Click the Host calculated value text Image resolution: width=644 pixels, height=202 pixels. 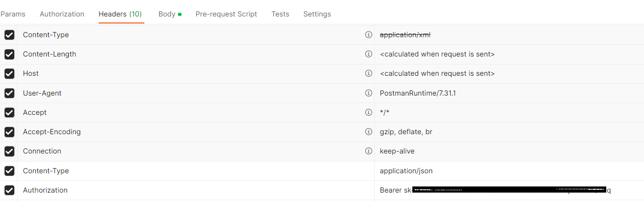click(x=437, y=73)
